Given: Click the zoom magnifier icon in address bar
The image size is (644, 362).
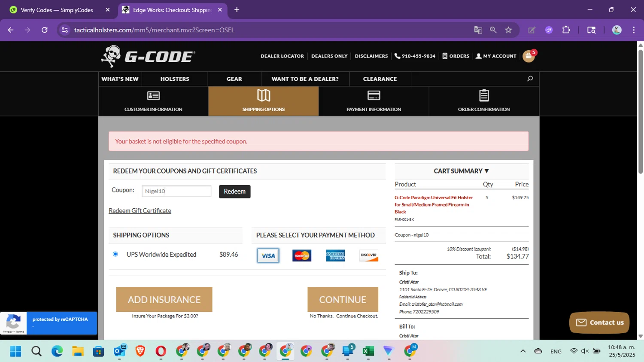Looking at the screenshot, I should (493, 30).
